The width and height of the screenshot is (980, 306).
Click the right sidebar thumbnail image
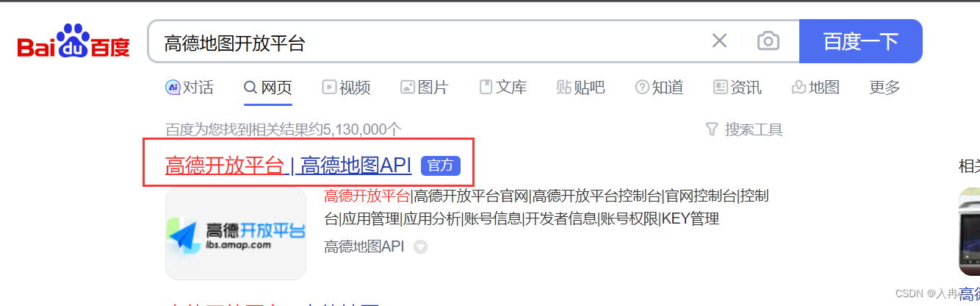pos(969,231)
